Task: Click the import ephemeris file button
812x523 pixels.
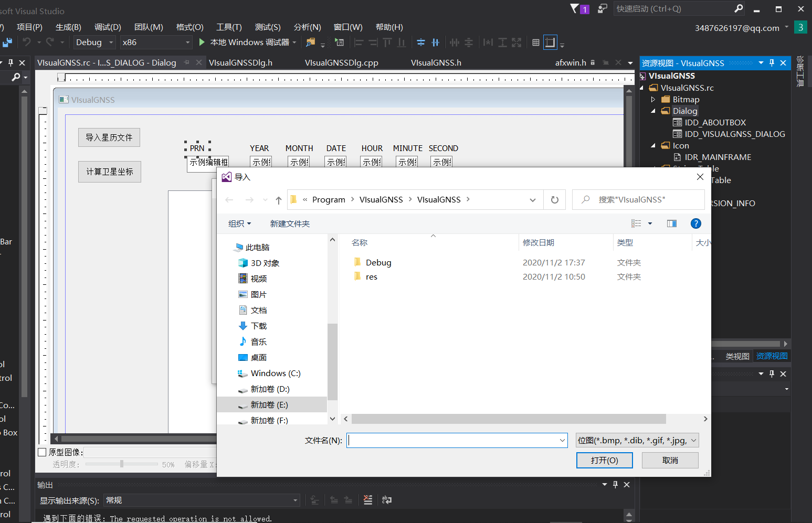Action: (x=109, y=137)
